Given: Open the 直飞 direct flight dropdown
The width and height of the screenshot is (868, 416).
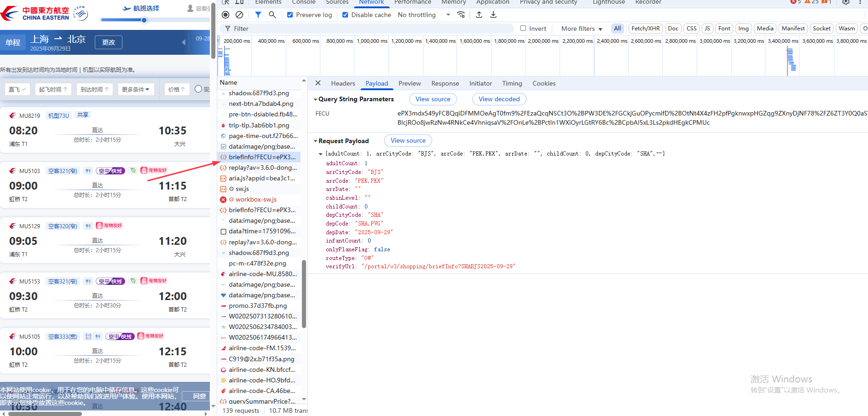Looking at the screenshot, I should (17, 89).
